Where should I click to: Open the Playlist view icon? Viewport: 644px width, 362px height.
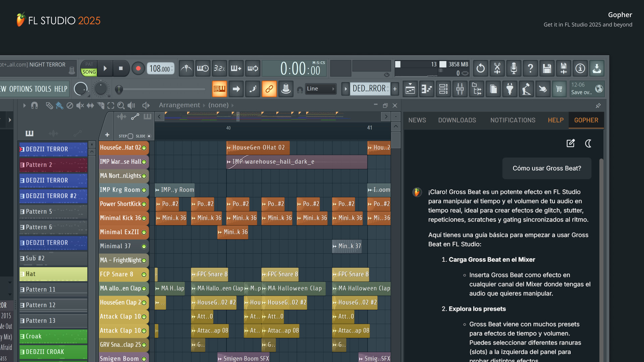(410, 89)
